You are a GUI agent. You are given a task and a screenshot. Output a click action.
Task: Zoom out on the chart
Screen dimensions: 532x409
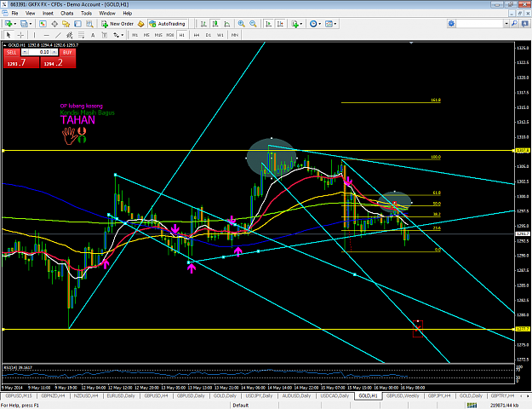(253, 24)
